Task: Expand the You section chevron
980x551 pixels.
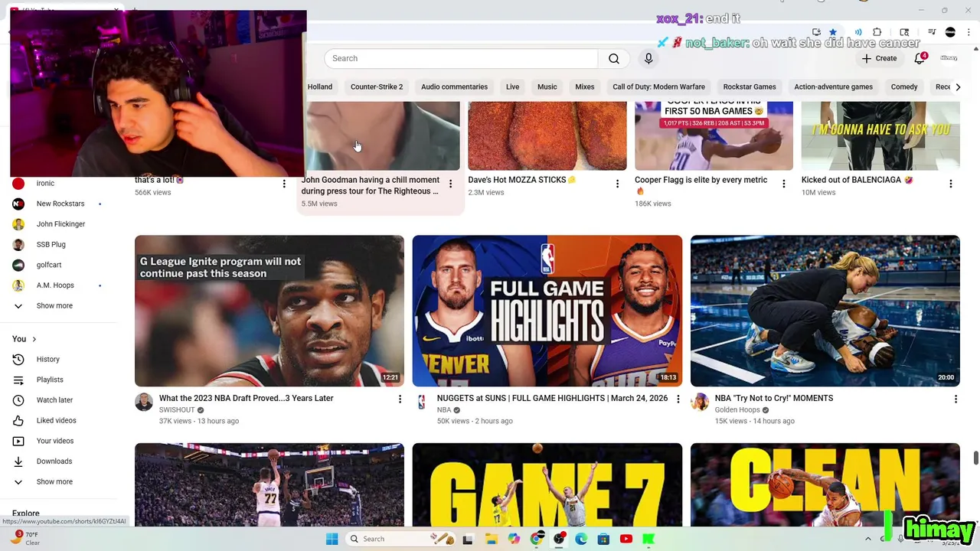Action: [x=34, y=339]
